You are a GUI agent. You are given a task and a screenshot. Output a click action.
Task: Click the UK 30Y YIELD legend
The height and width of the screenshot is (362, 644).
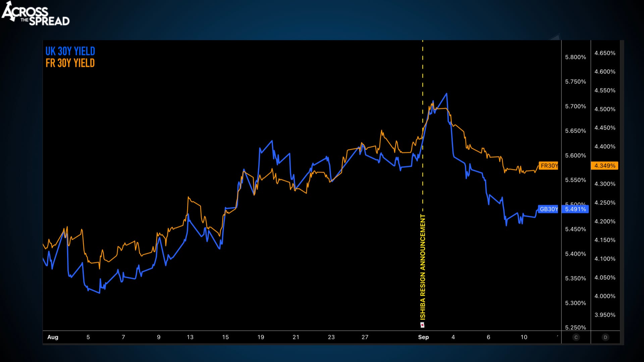70,51
